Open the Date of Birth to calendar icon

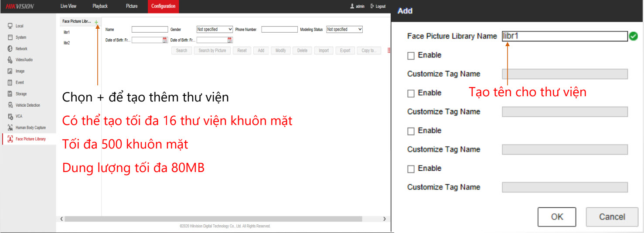(230, 40)
